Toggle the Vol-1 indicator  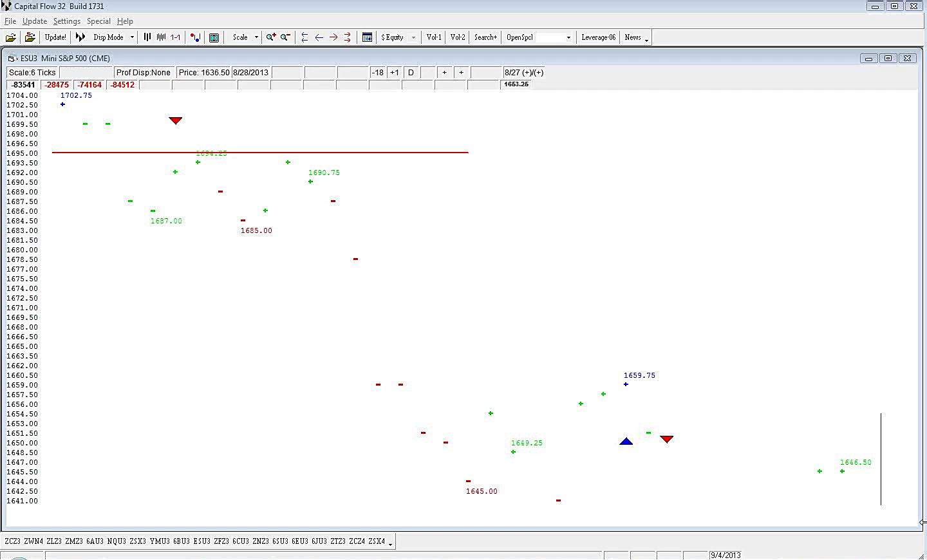click(434, 37)
